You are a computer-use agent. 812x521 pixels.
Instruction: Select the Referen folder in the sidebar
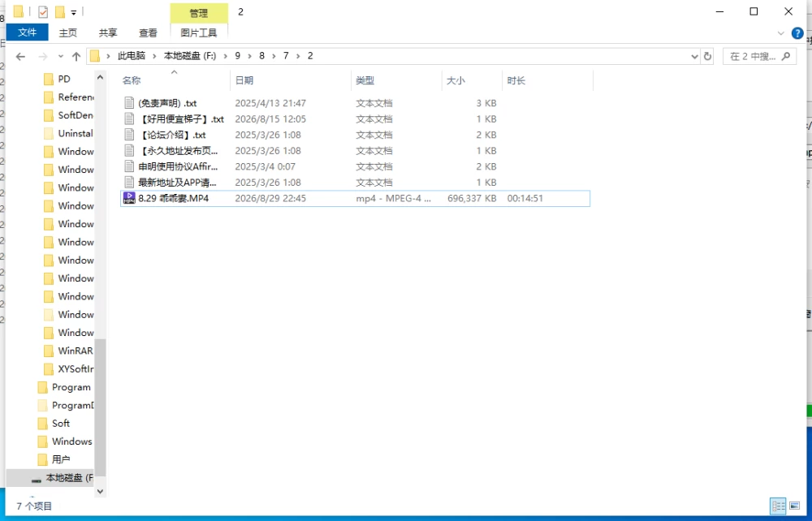pyautogui.click(x=68, y=97)
